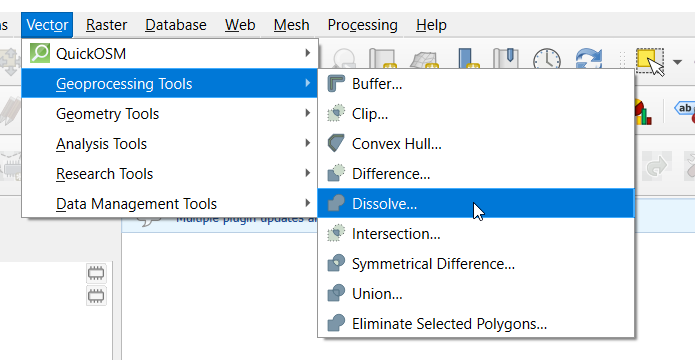Click the Intersection icon
Screen dimensions: 695x360
coord(336,234)
